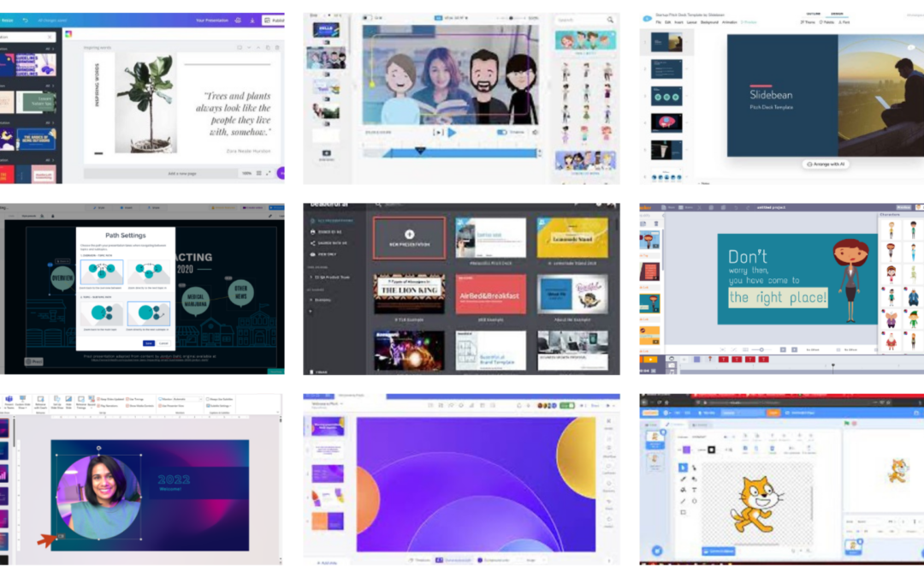Viewport: 924px width, 578px height.
Task: Expand the Examples folder in Beautiful.ai
Action: (x=321, y=300)
